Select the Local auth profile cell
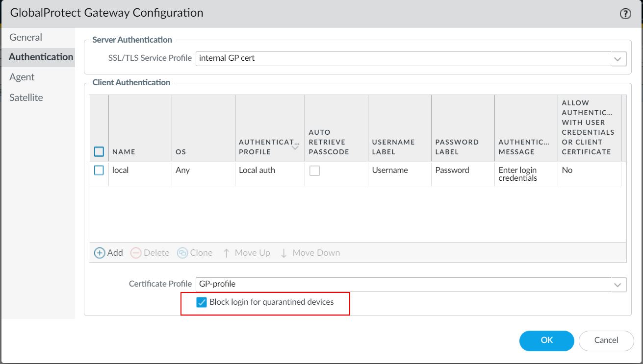Image resolution: width=643 pixels, height=364 pixels. 257,170
